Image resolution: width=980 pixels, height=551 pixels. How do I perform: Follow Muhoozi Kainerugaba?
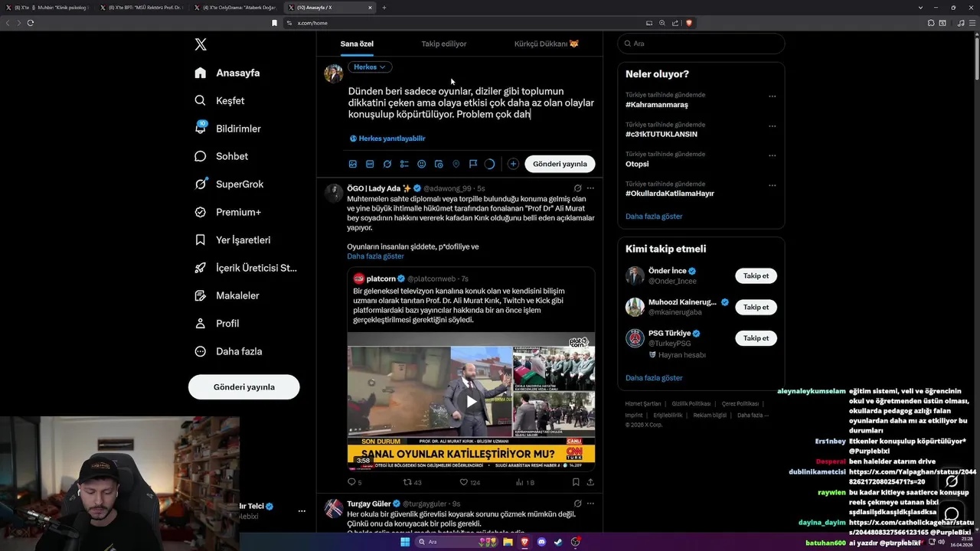(x=756, y=307)
